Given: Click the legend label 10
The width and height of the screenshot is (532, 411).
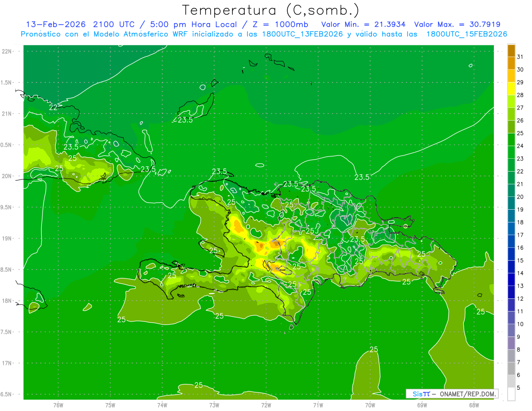Looking at the screenshot, I should tap(520, 324).
